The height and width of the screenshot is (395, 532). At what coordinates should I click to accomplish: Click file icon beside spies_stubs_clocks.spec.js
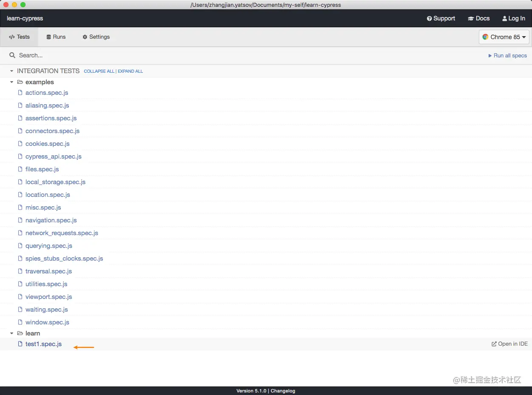click(x=20, y=259)
